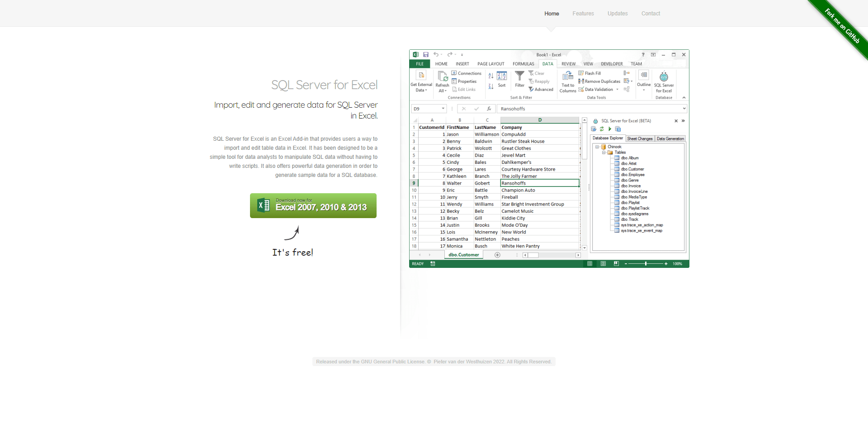Collapse the Tables folder tree node
868x424 pixels.
click(604, 152)
